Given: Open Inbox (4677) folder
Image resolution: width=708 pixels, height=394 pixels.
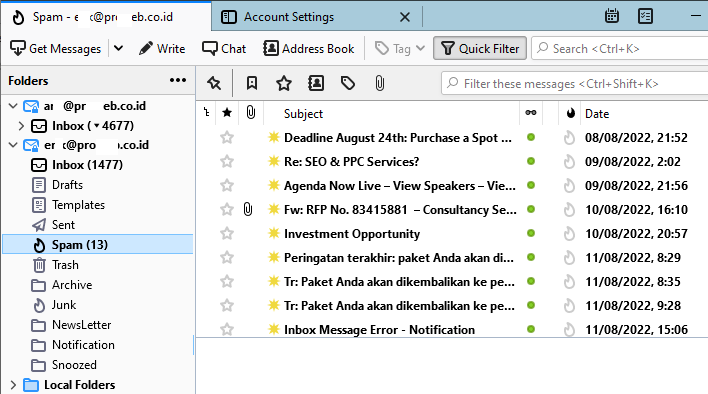Looking at the screenshot, I should pos(93,126).
